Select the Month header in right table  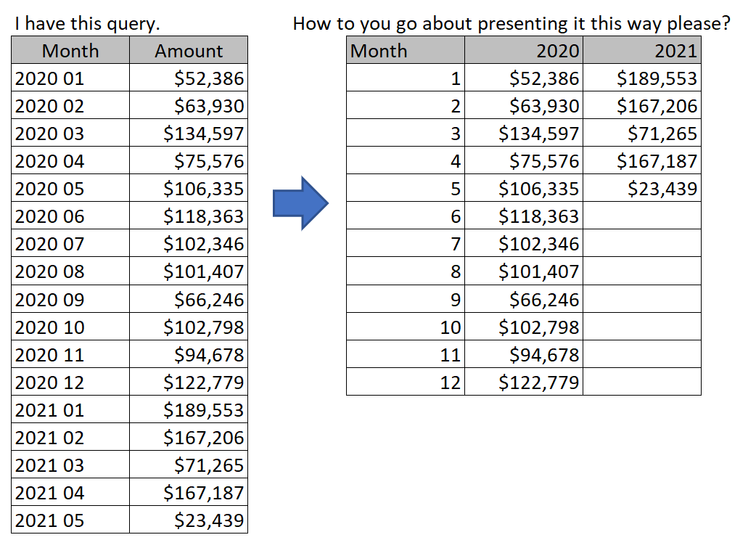tap(406, 51)
